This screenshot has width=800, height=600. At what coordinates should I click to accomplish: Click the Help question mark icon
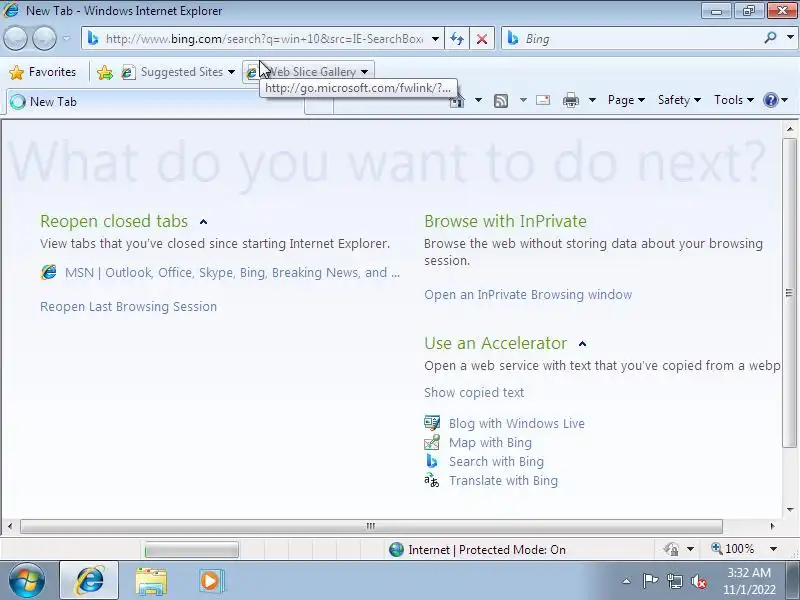770,100
